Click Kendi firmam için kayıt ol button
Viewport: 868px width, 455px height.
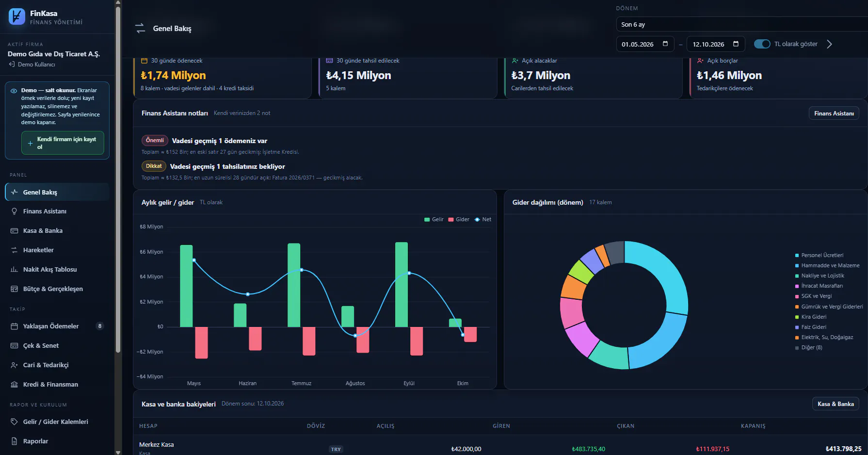(x=63, y=143)
